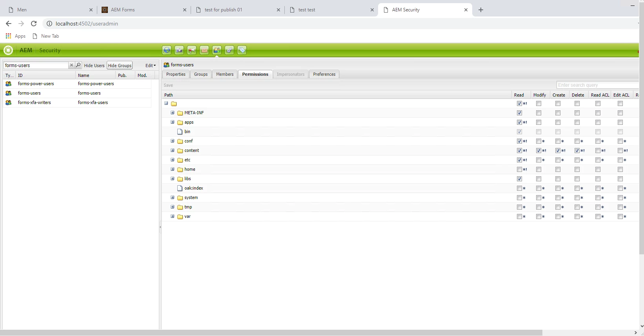Viewport: 644px width, 336px height.
Task: Click the META-INF folder icon
Action: pos(180,113)
